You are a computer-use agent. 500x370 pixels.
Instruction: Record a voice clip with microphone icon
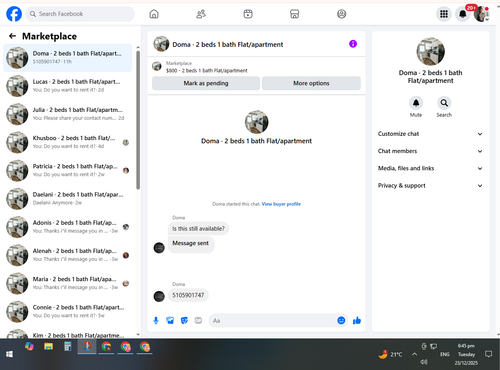tap(156, 320)
